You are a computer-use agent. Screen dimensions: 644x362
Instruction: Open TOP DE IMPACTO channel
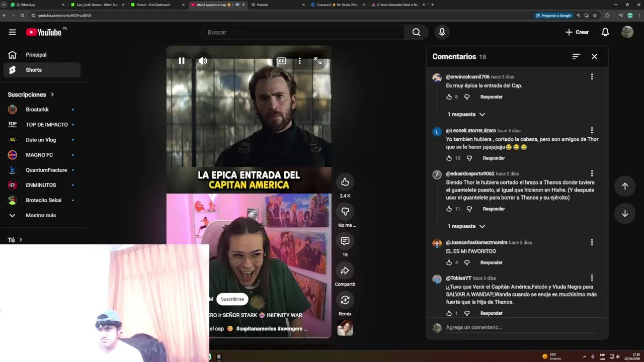point(42,125)
